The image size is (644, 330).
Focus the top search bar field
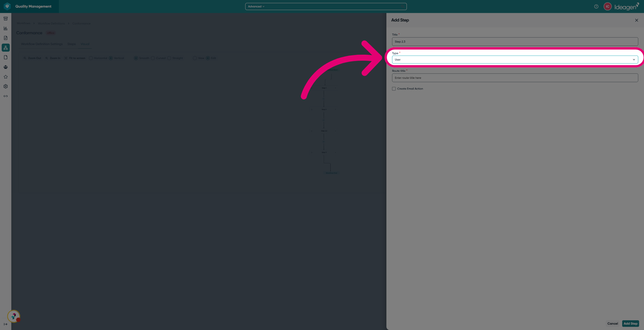pos(326,6)
